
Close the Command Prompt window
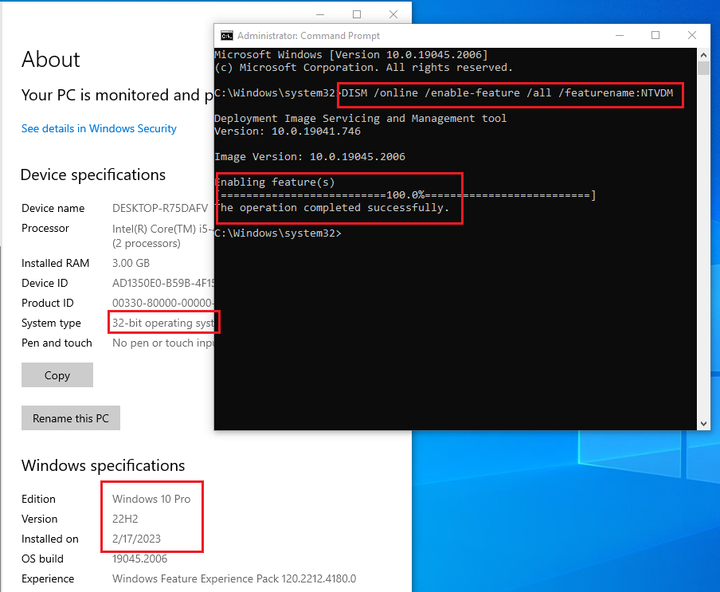692,35
